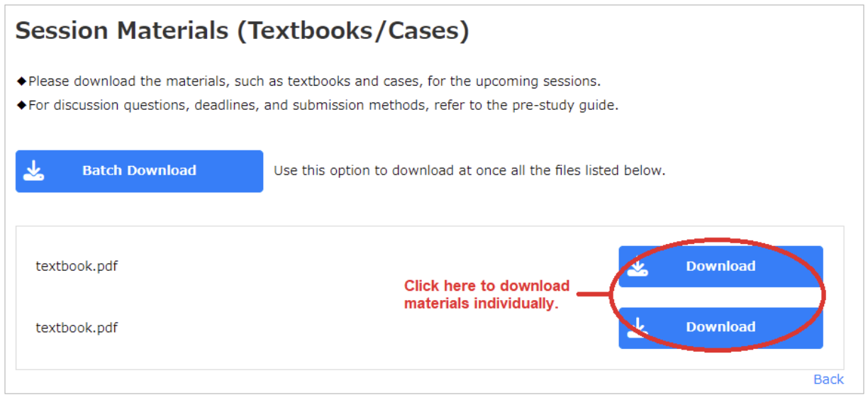Screen dimensions: 868x400
Task: Click the line mentioning the pre-study guide
Action: coord(323,106)
